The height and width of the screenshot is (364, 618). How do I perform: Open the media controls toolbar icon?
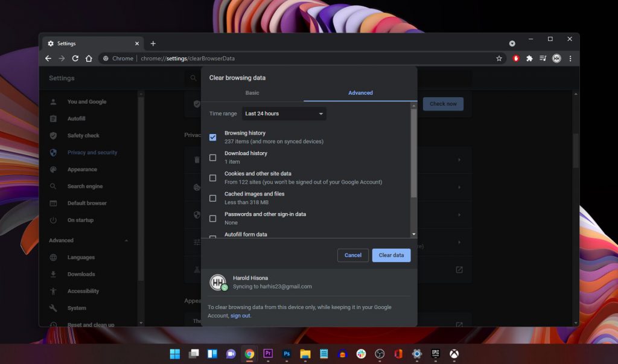tap(543, 59)
